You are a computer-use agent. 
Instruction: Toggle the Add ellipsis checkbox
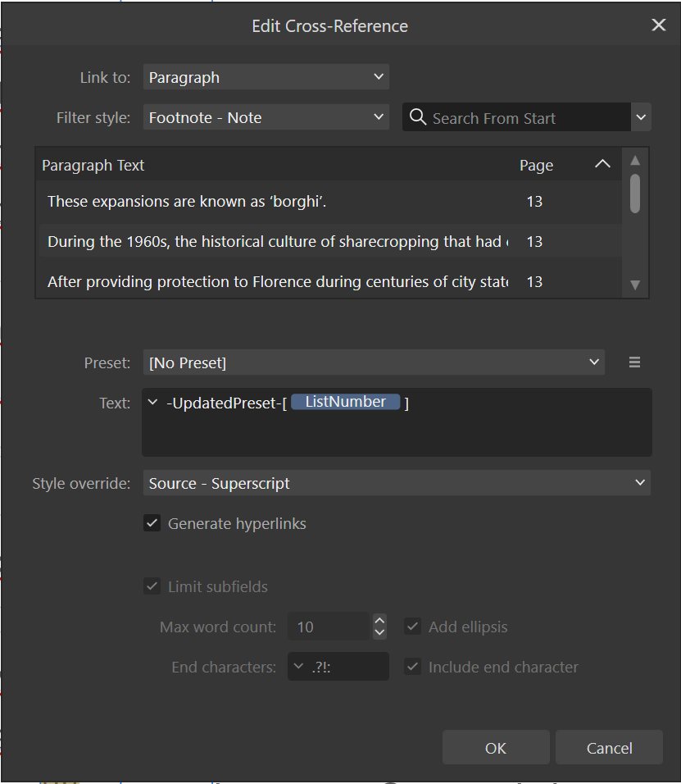(412, 626)
